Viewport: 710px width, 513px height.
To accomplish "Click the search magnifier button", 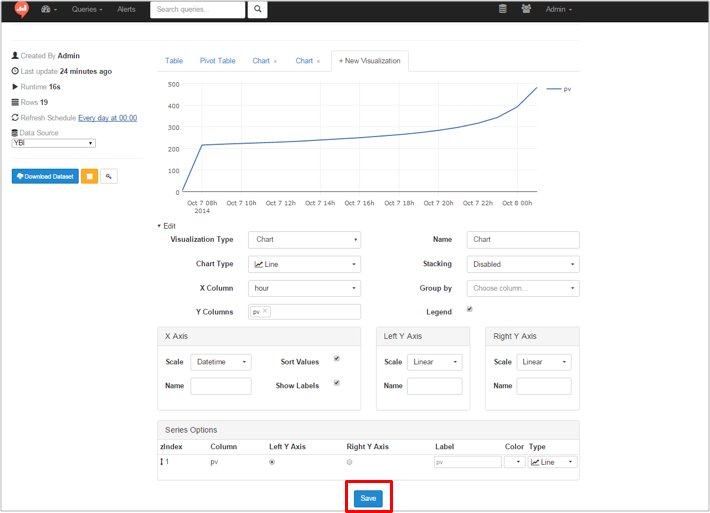I will [x=257, y=9].
